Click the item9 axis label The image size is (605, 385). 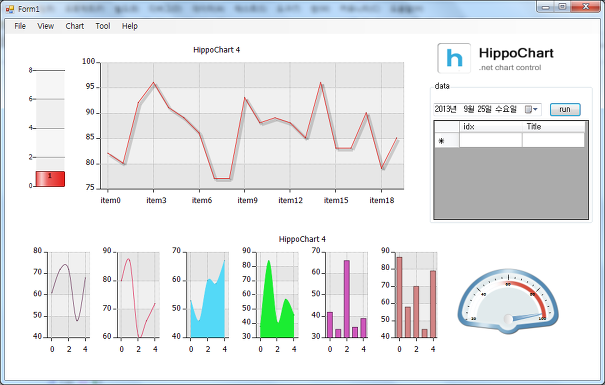click(247, 200)
